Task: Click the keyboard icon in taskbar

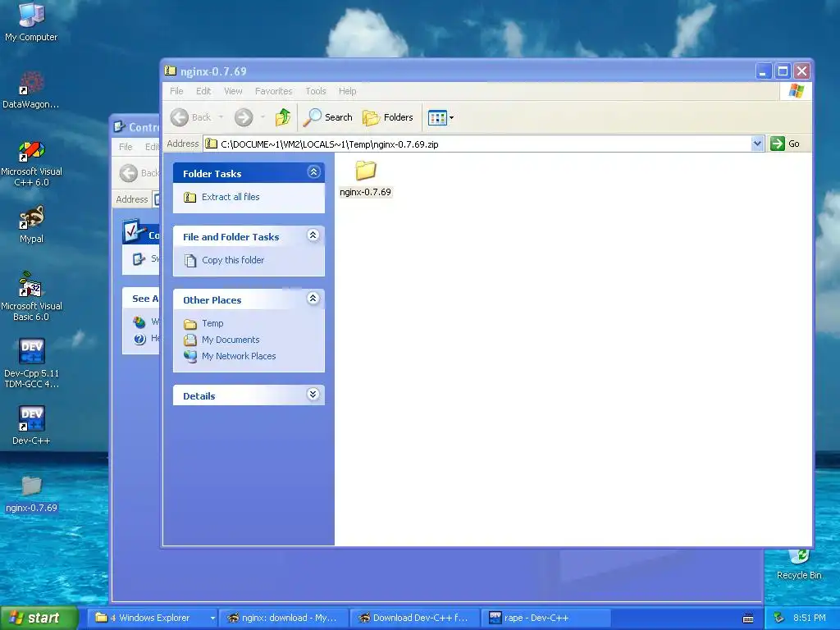Action: [748, 619]
